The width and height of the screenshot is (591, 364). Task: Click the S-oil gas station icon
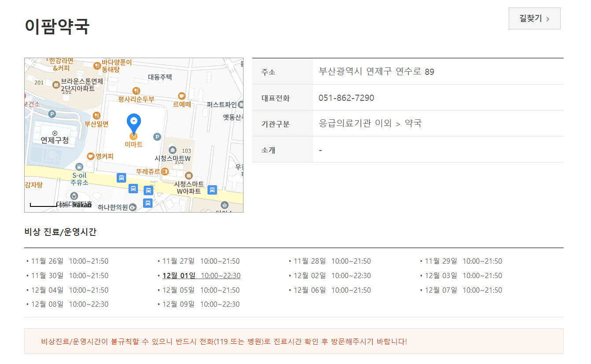[79, 167]
